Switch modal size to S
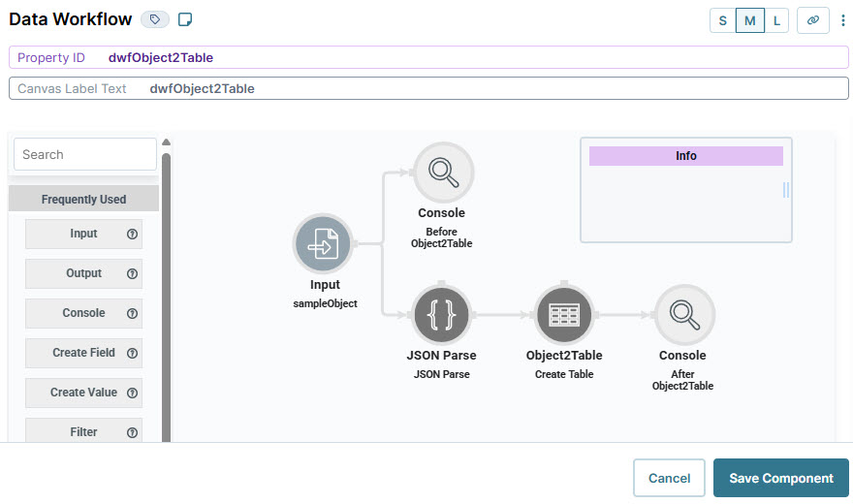 [722, 20]
